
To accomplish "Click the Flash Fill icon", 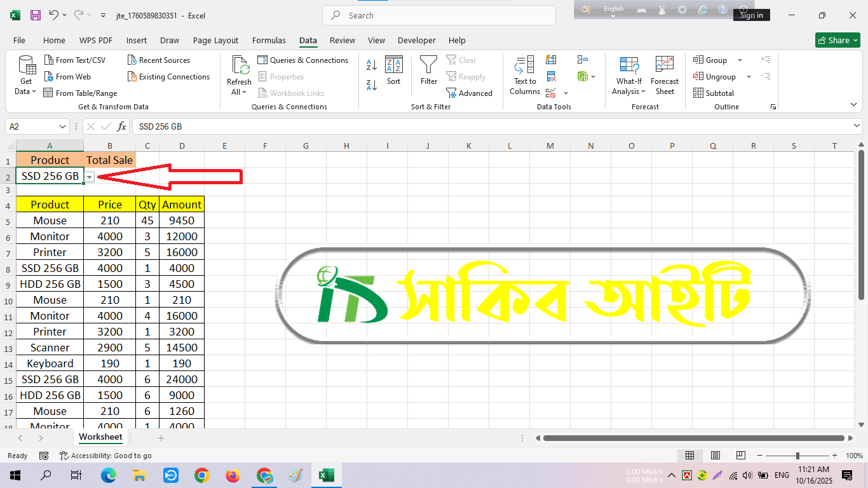I will click(x=551, y=60).
